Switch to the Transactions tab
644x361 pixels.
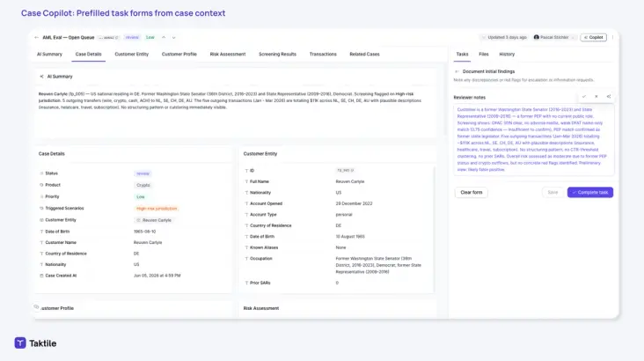point(323,55)
